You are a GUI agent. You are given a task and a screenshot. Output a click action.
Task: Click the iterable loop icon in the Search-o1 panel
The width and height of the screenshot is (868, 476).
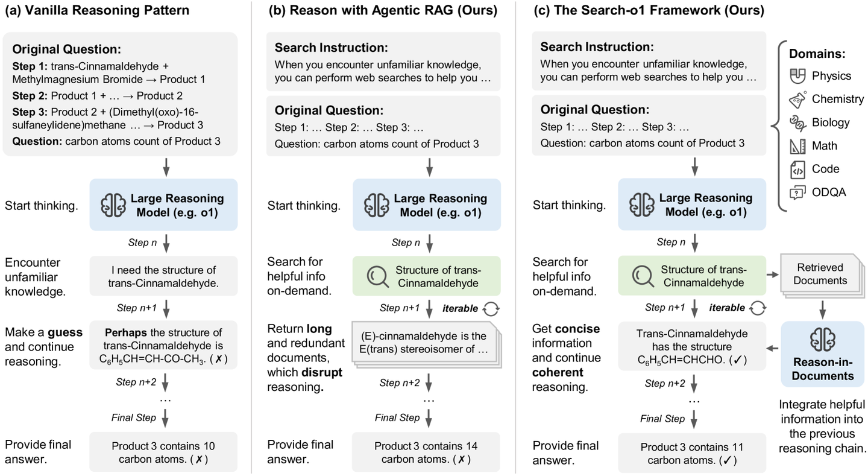[x=757, y=308]
